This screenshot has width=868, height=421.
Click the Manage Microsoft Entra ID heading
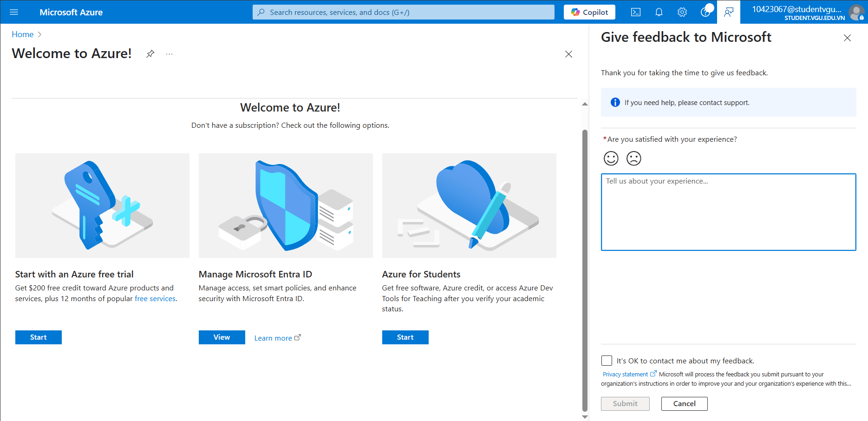tap(255, 274)
